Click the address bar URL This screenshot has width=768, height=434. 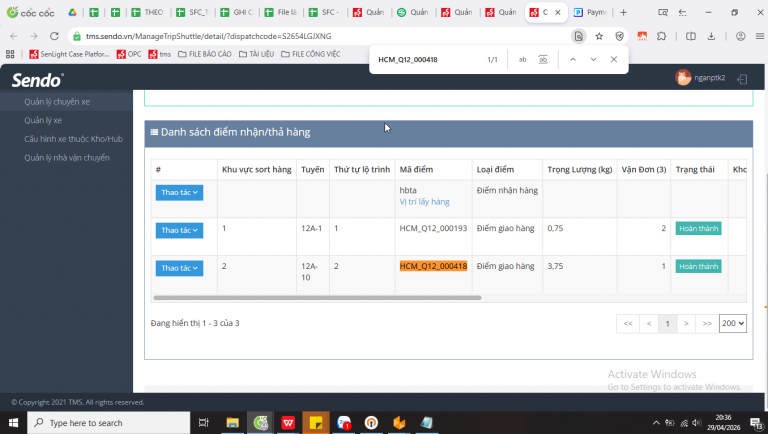coord(208,36)
